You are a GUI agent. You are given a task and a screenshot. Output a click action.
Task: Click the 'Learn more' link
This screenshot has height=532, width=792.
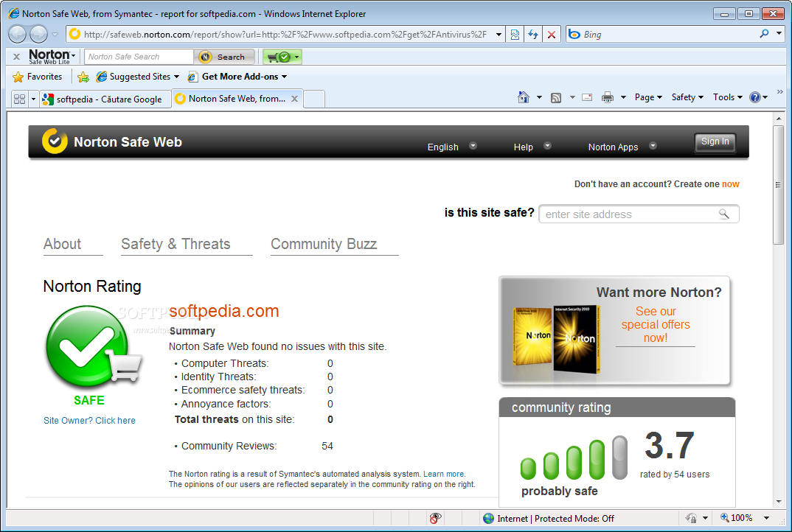(x=443, y=474)
